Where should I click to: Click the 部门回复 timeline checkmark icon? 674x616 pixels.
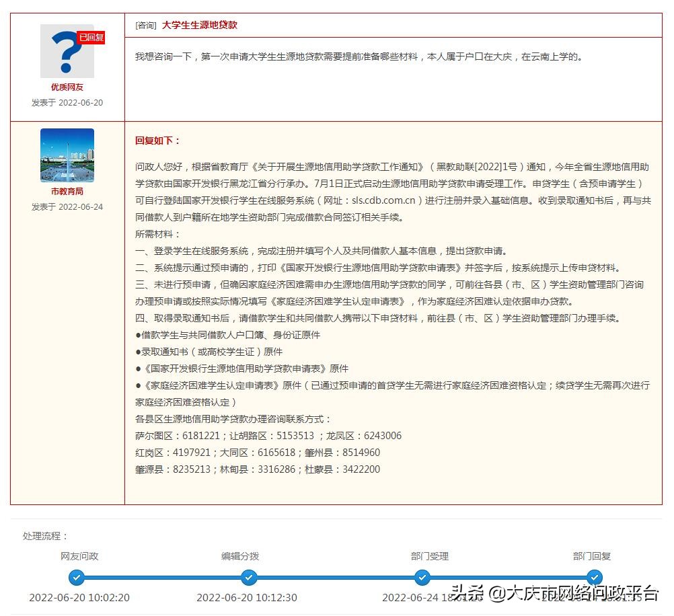[x=595, y=577]
